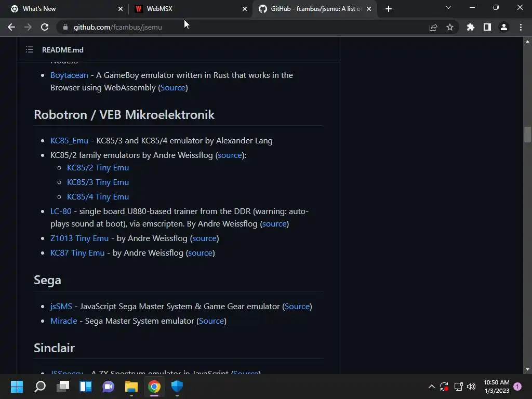This screenshot has height=399, width=532.
Task: Open network status tray icon
Action: click(458, 387)
